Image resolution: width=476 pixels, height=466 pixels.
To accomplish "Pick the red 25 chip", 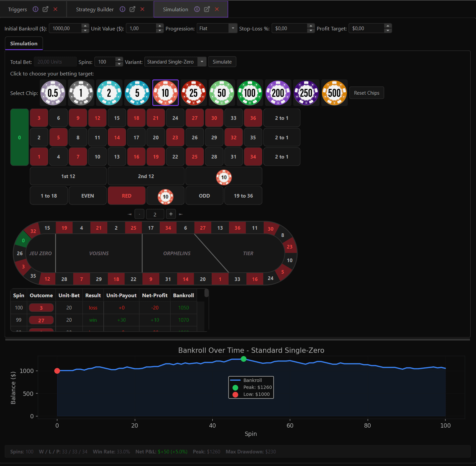I will tap(194, 93).
